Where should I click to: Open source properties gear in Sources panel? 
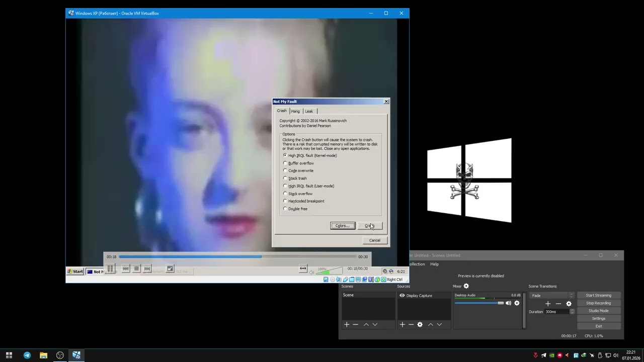click(x=420, y=325)
